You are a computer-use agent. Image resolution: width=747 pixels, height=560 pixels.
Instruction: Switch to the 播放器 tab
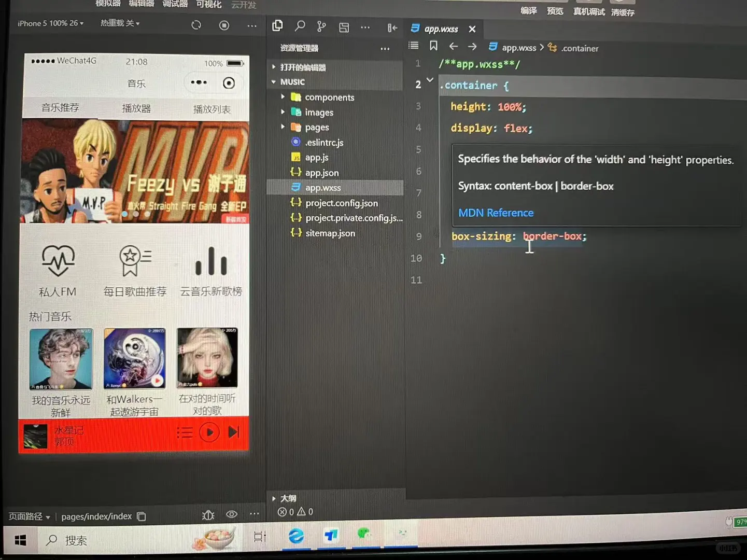pos(136,108)
